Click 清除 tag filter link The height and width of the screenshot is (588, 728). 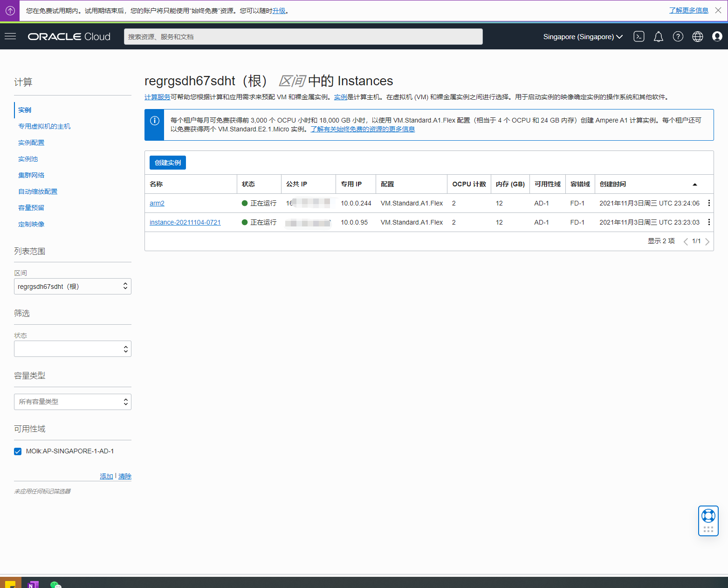point(125,476)
